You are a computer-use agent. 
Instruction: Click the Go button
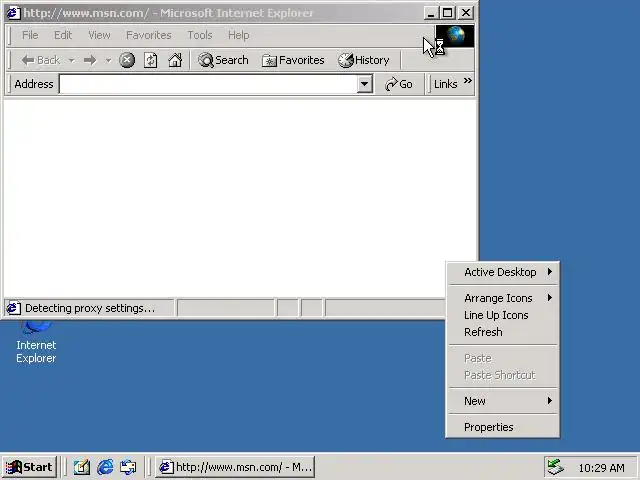(399, 84)
